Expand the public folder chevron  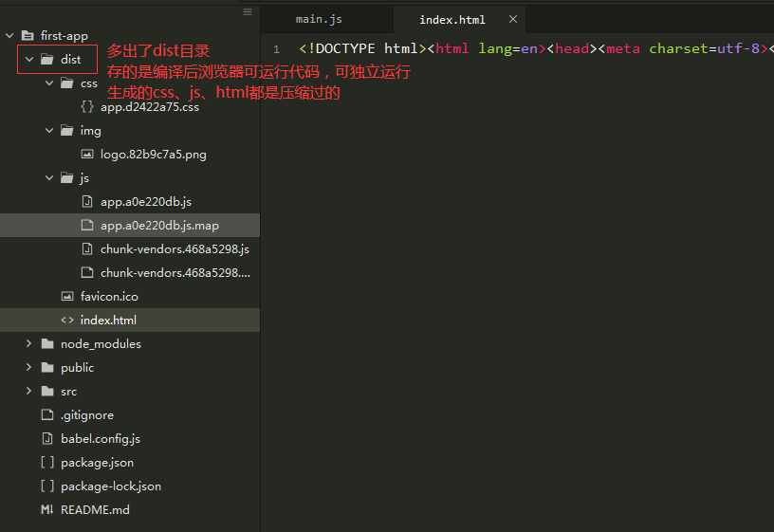(29, 367)
